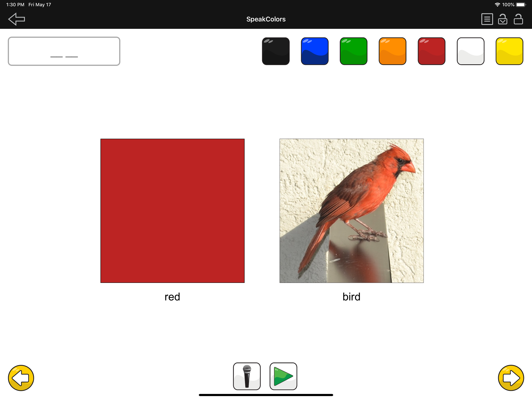The width and height of the screenshot is (532, 399).
Task: Open the list/notes icon in the header
Action: tap(487, 19)
